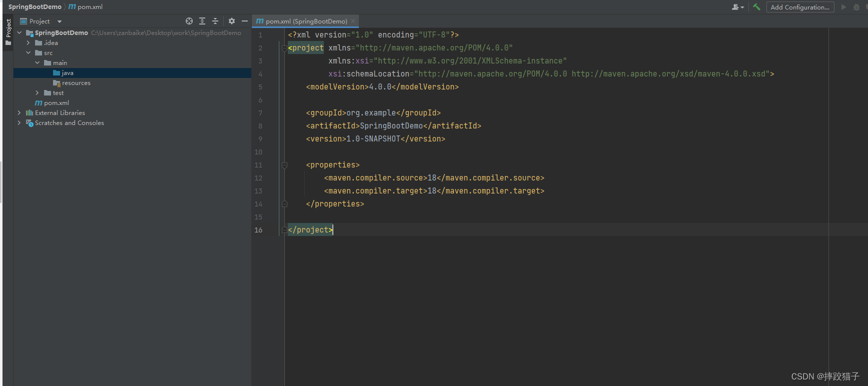Click the maven.compiler.source line
Screen dimensions: 868x386
click(434, 178)
